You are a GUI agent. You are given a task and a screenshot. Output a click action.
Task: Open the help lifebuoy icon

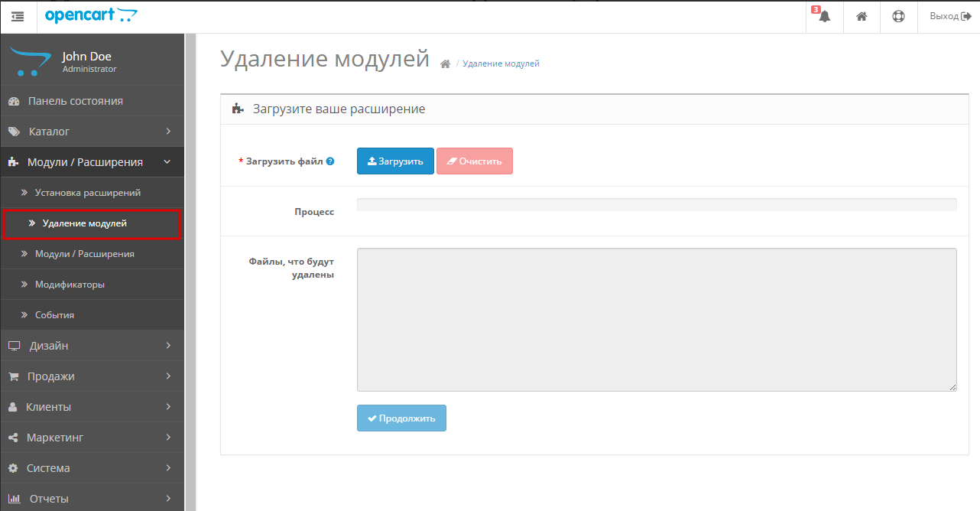[898, 16]
